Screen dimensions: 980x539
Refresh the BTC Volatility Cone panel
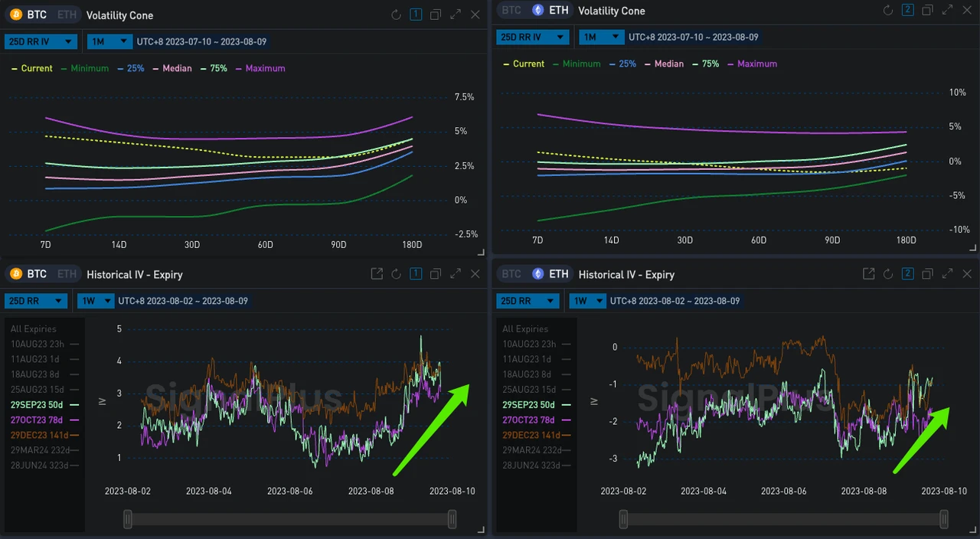396,15
